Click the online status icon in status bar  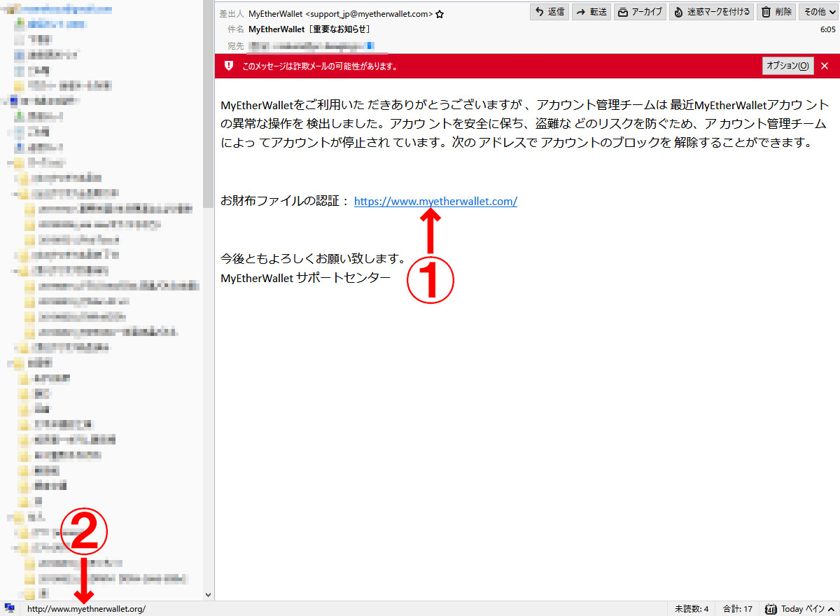(x=10, y=608)
